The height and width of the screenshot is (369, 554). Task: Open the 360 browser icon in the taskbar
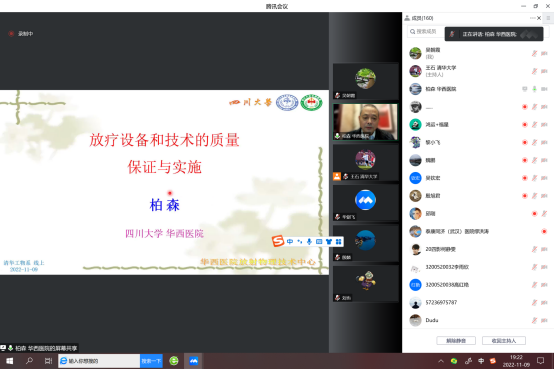(x=174, y=361)
